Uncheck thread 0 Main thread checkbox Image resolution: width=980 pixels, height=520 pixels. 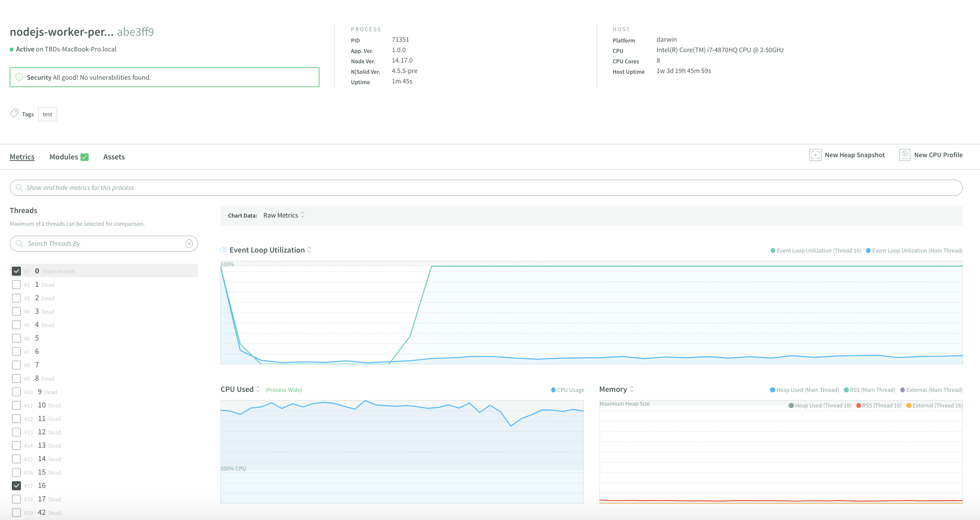click(16, 271)
